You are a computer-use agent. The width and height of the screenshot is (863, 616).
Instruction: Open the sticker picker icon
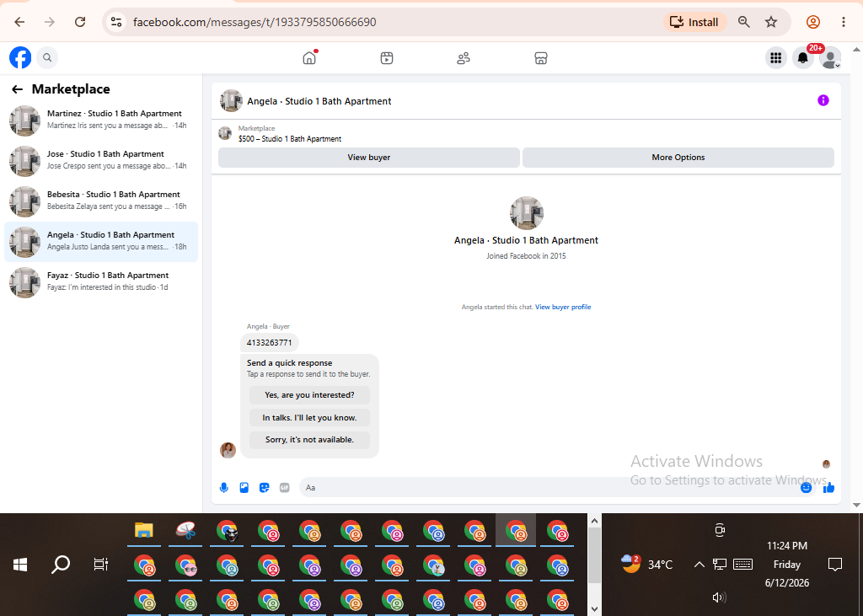click(x=264, y=488)
